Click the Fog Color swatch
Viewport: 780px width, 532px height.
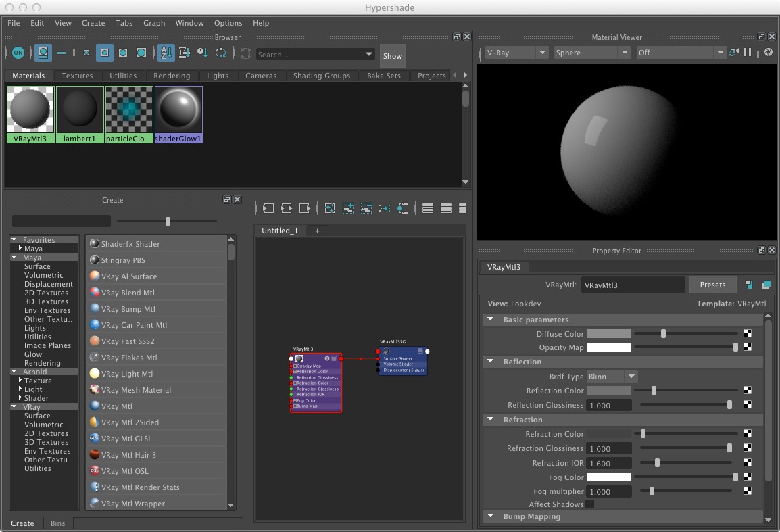pos(609,477)
